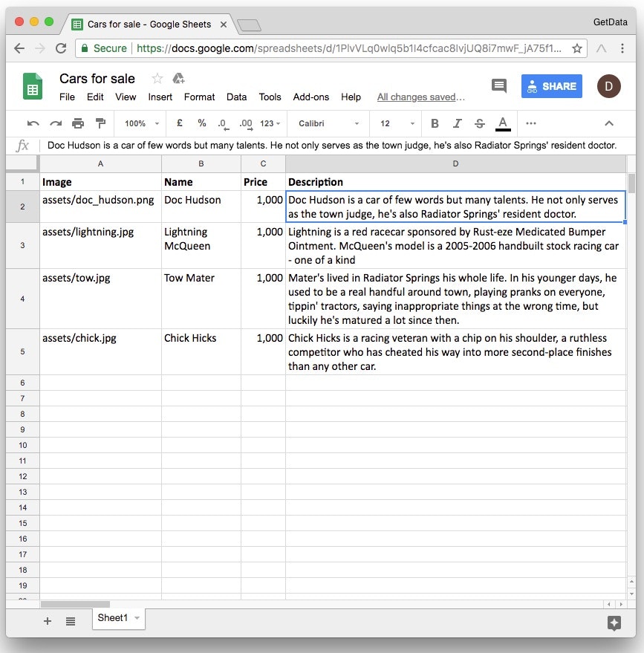Viewport: 644px width, 653px height.
Task: Open the 100% zoom dropdown
Action: click(142, 123)
